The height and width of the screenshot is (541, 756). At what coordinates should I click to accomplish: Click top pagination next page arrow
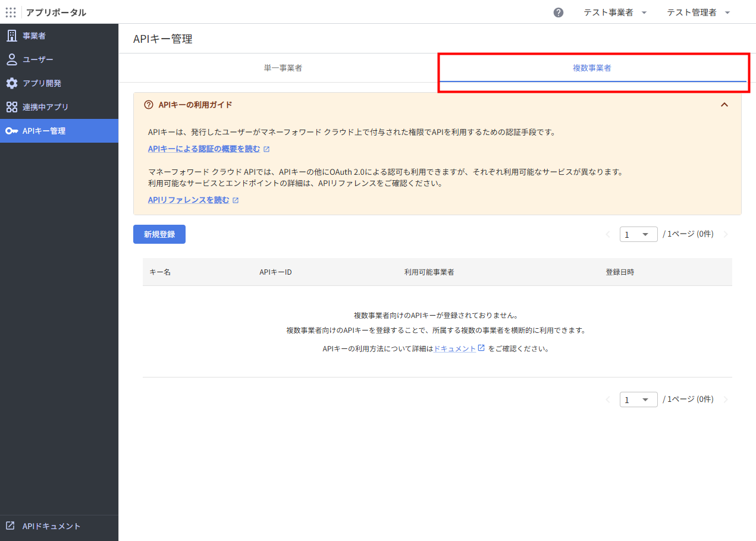click(x=726, y=234)
